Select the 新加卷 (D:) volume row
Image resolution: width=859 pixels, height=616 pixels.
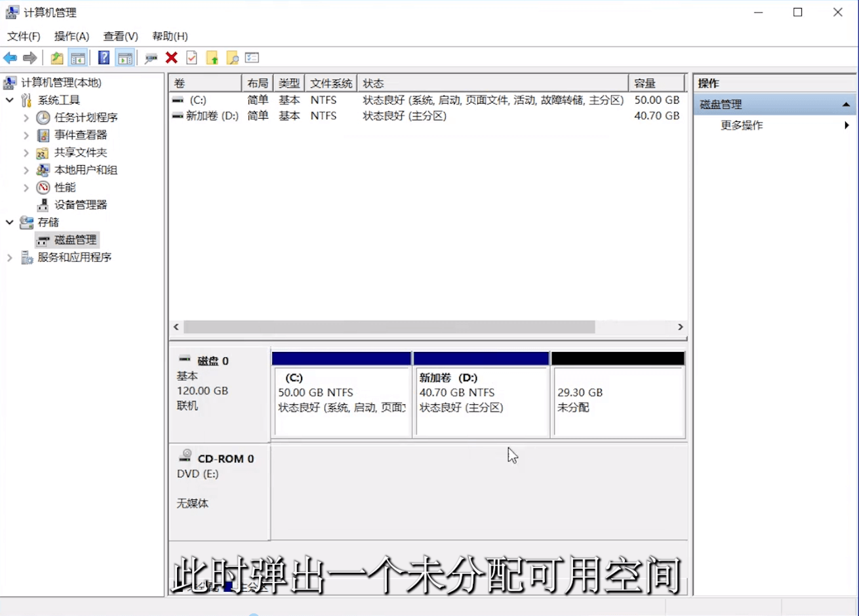tap(428, 116)
